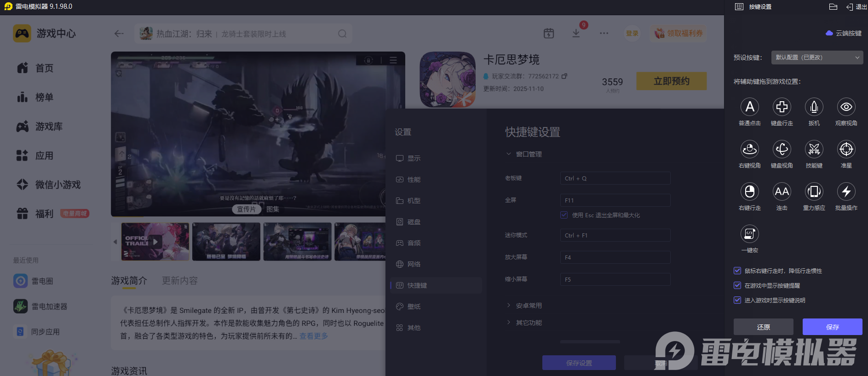The height and width of the screenshot is (376, 868).
Task: Pick the 准星 crosshair icon
Action: click(x=846, y=149)
